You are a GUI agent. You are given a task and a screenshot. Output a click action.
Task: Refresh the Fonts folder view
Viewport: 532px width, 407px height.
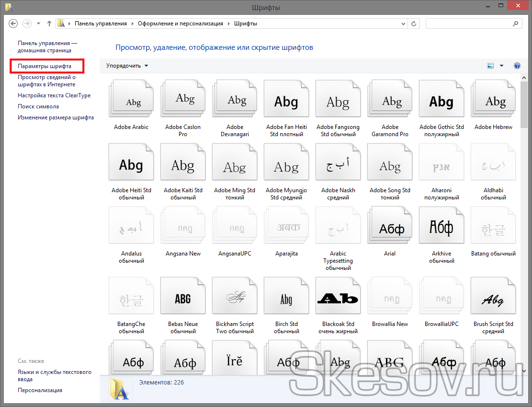[414, 23]
